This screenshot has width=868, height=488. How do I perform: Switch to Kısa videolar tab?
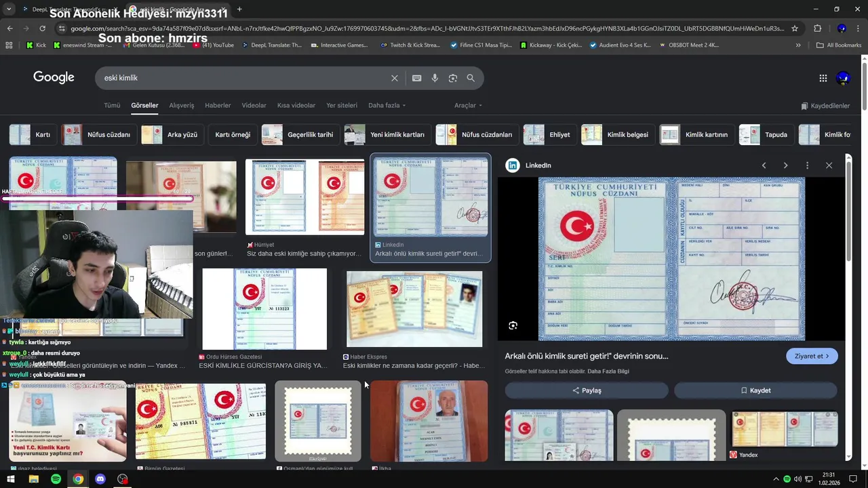tap(296, 106)
